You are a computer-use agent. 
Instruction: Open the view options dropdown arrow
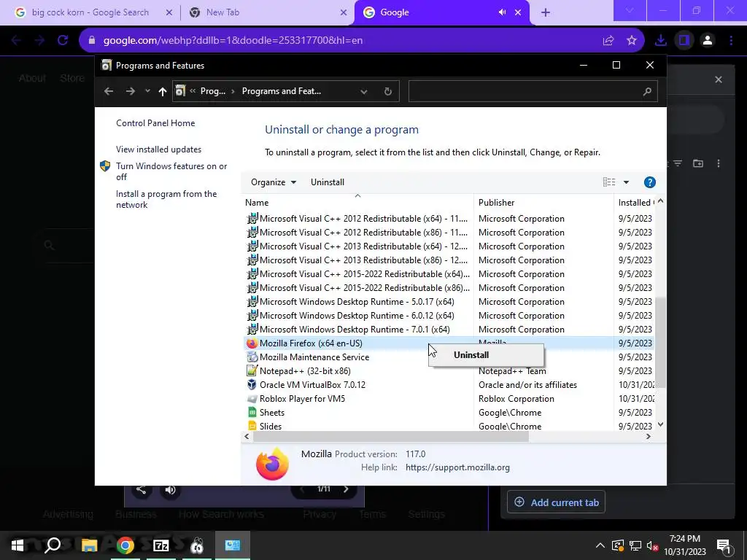(626, 182)
